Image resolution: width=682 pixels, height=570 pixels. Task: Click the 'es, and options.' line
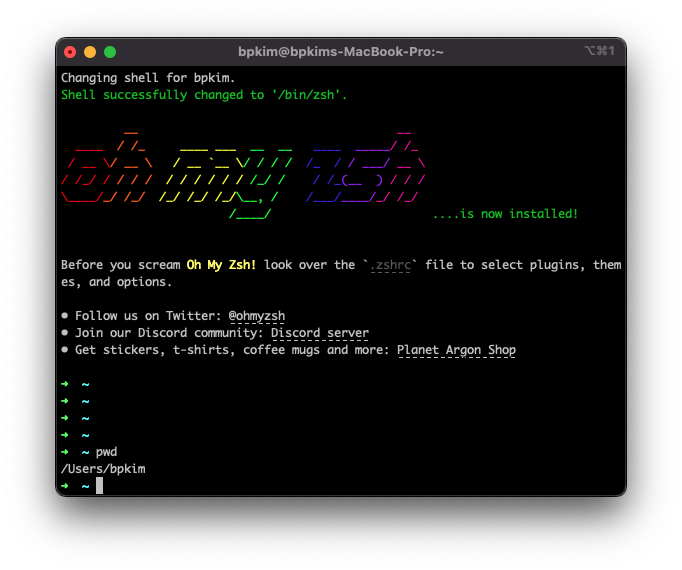tap(117, 282)
